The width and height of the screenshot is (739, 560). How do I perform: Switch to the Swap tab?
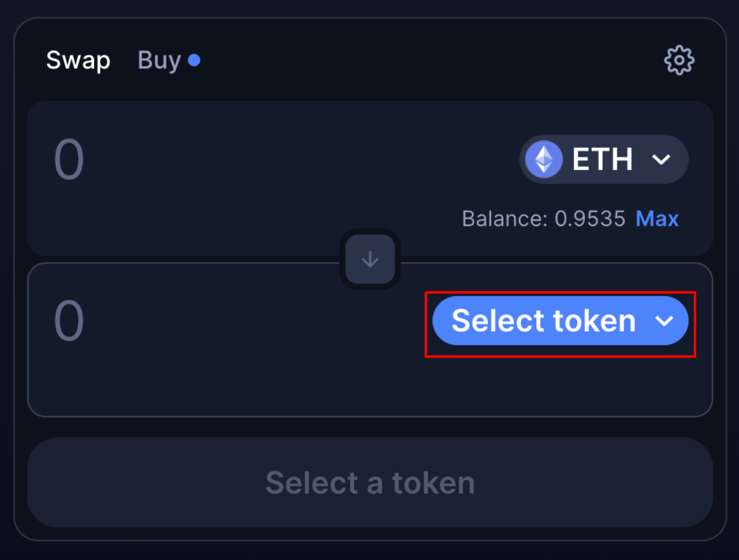point(79,60)
